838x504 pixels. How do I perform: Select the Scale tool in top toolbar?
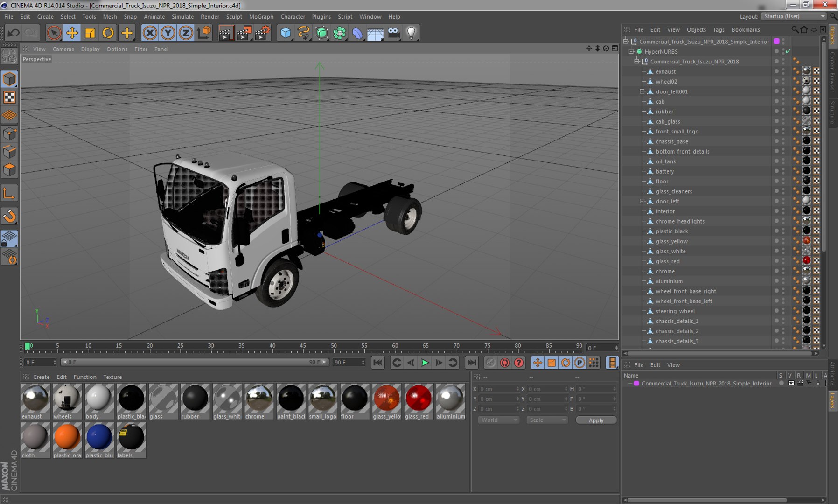click(90, 33)
